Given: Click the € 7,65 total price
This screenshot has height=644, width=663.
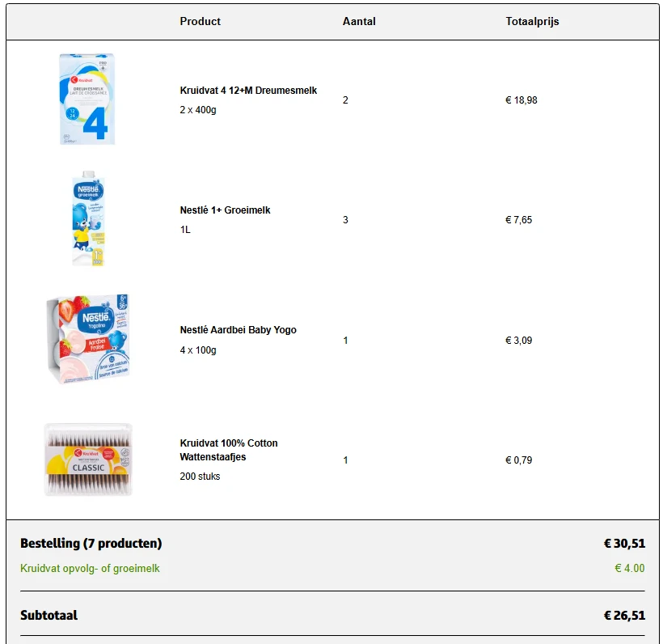Looking at the screenshot, I should 518,220.
